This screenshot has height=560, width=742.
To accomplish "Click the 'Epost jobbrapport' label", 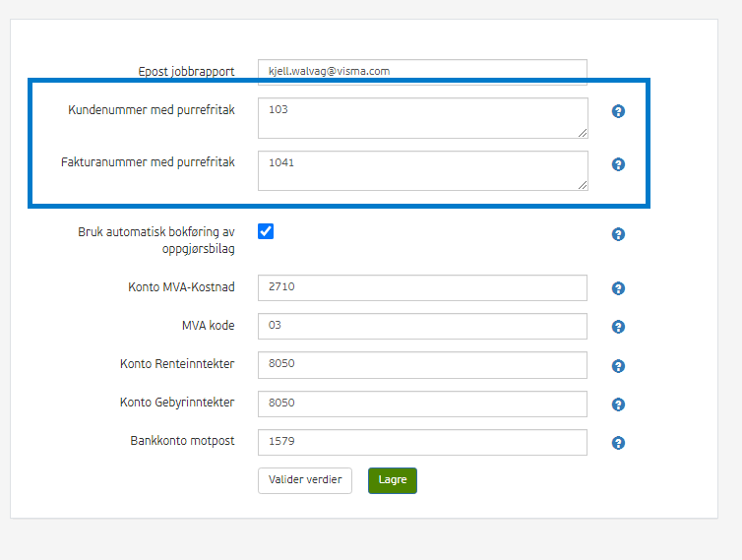I will click(186, 72).
